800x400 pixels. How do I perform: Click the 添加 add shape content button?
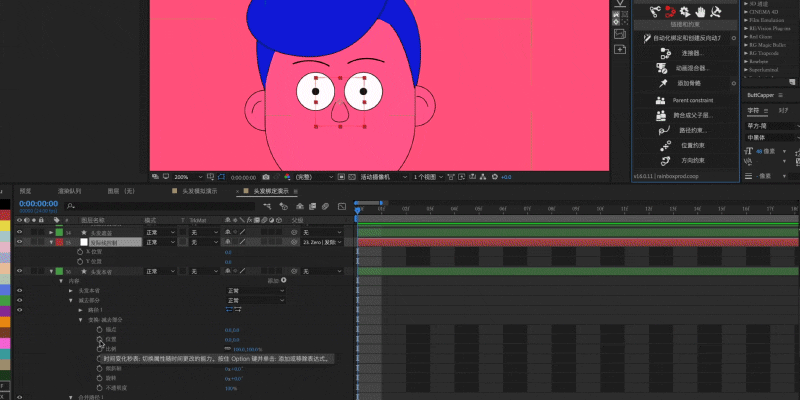pos(277,281)
